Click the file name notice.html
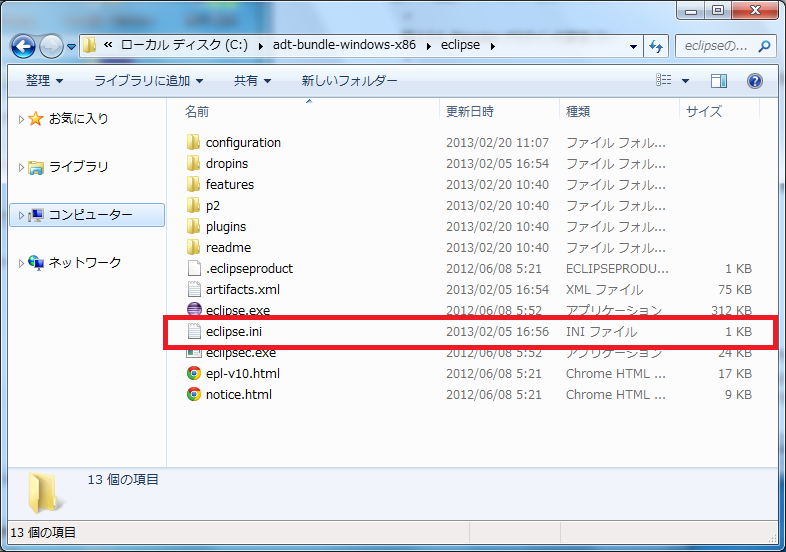 (239, 395)
